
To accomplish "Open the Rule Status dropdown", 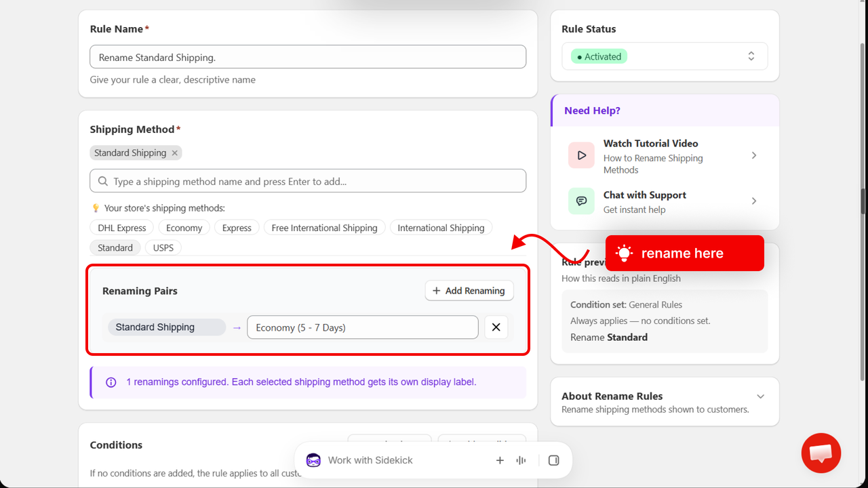I will (665, 56).
